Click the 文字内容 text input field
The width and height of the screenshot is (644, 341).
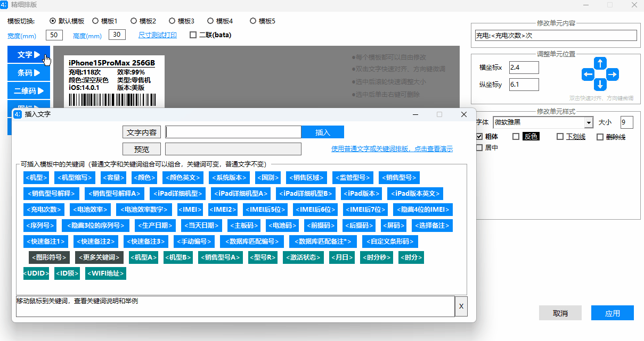pyautogui.click(x=233, y=132)
